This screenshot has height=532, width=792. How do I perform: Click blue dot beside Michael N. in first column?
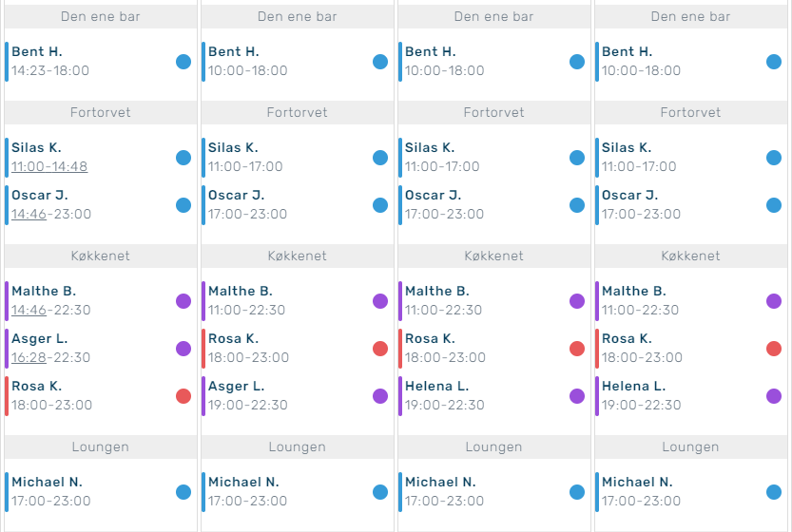click(184, 492)
